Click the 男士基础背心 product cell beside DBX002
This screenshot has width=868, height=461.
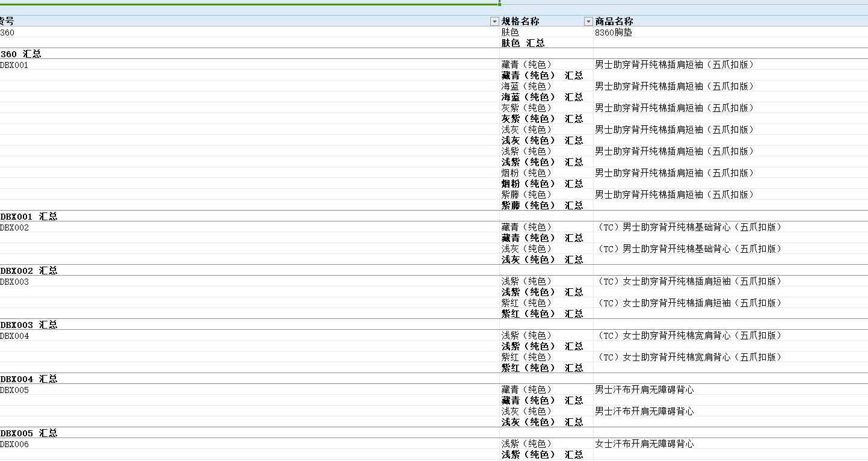click(688, 227)
